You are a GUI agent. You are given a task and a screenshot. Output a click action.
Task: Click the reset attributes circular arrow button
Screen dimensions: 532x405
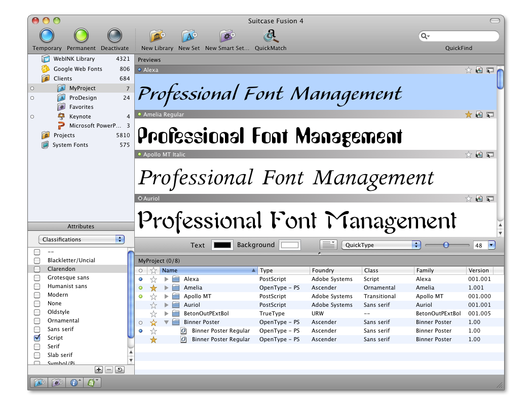[120, 370]
